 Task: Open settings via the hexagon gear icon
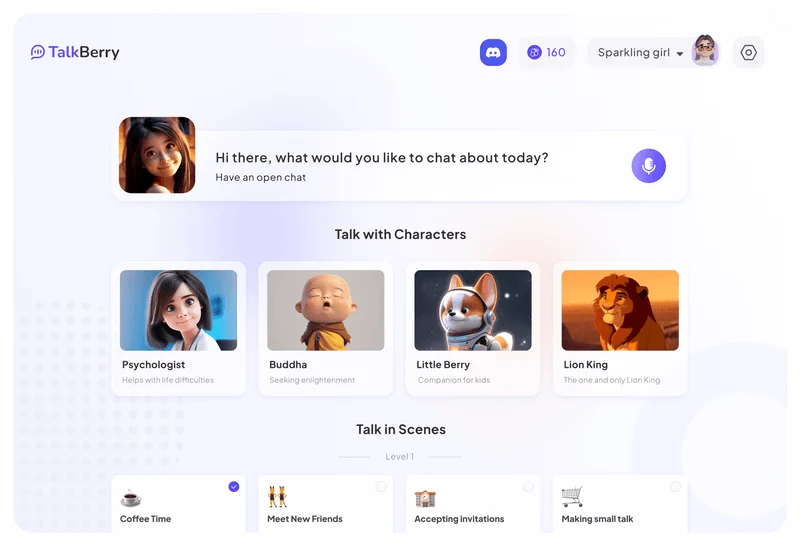pos(748,53)
